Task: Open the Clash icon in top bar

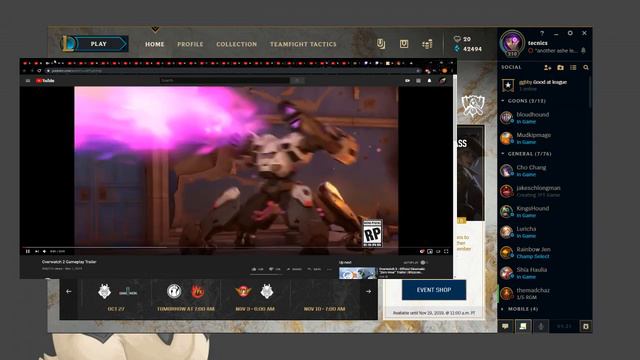Action: click(x=381, y=44)
